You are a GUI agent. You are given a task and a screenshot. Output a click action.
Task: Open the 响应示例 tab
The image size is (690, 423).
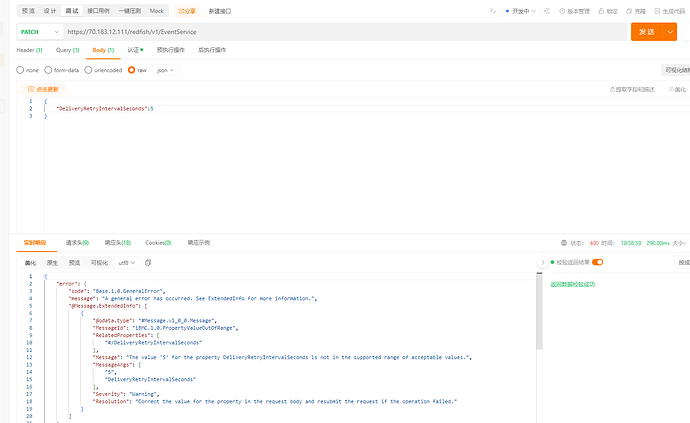(x=199, y=243)
